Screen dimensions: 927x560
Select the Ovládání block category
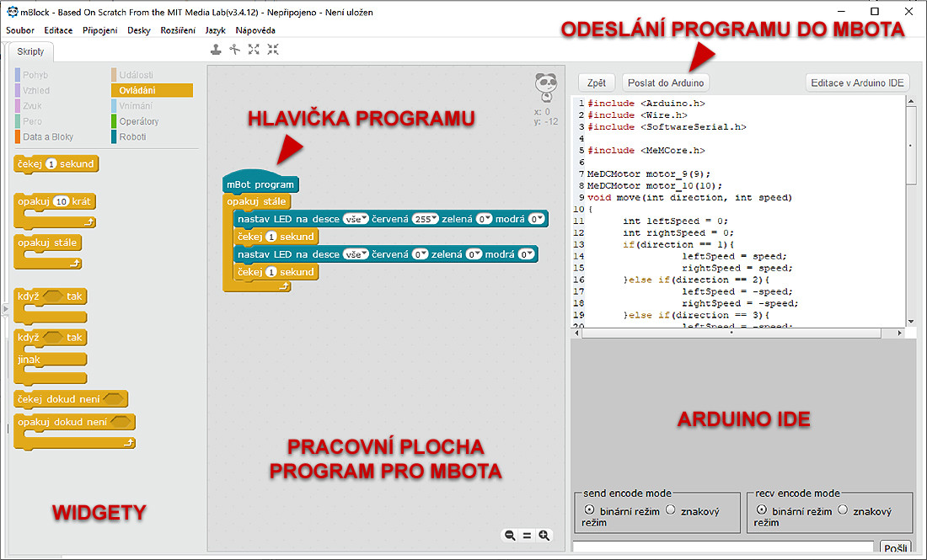click(x=152, y=90)
